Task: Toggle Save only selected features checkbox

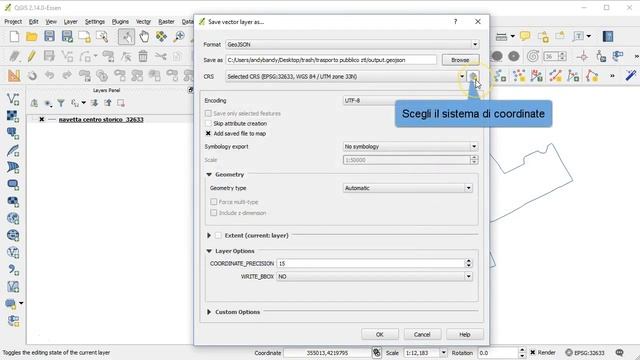Action: [208, 113]
